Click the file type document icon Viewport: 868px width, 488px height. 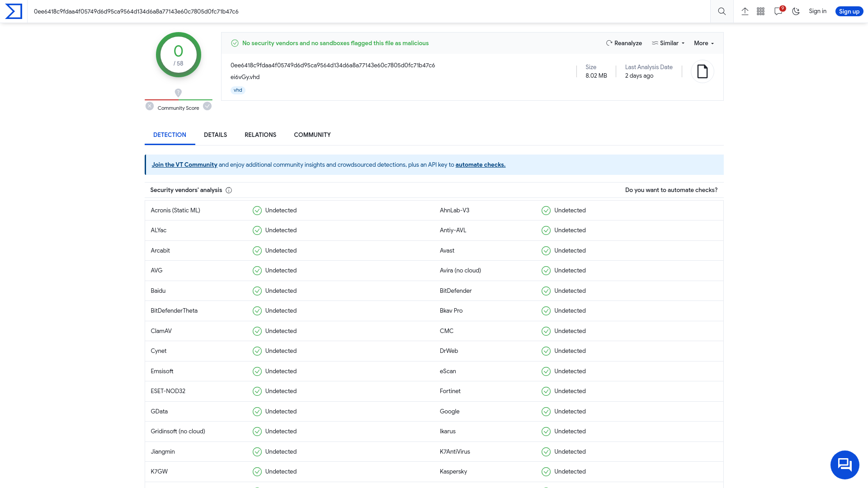tap(703, 71)
